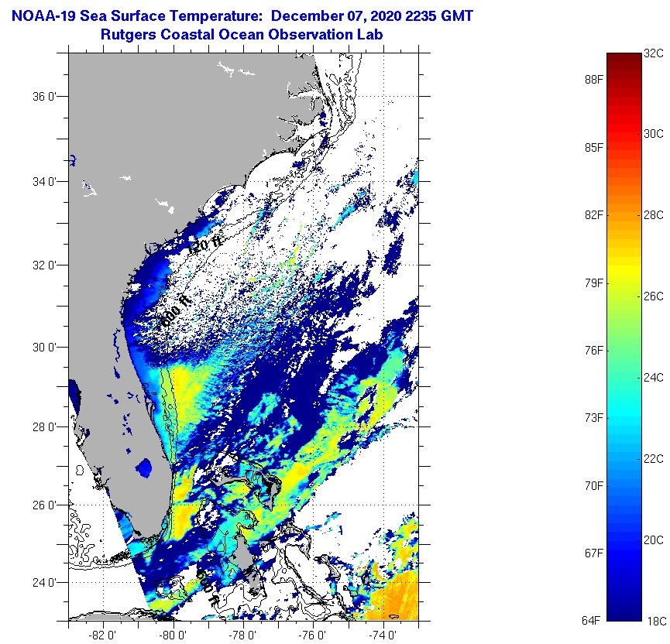Screen dimensions: 670x644
Task: Click the 79F label on the color scale
Action: click(594, 283)
